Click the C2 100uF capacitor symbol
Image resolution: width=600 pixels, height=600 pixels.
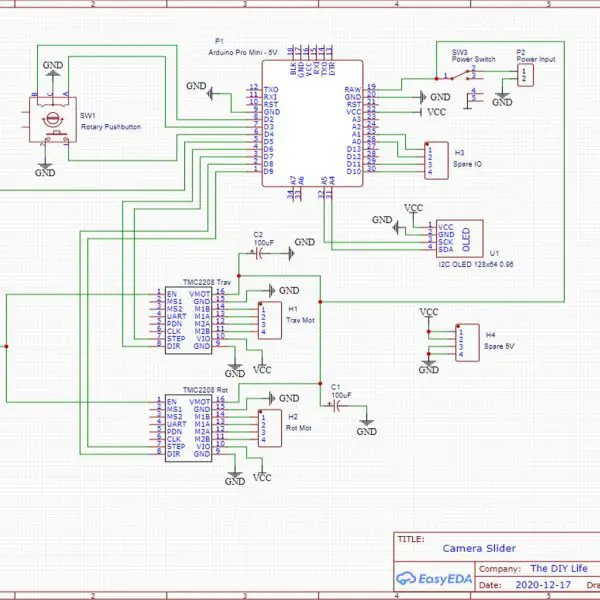pyautogui.click(x=258, y=255)
